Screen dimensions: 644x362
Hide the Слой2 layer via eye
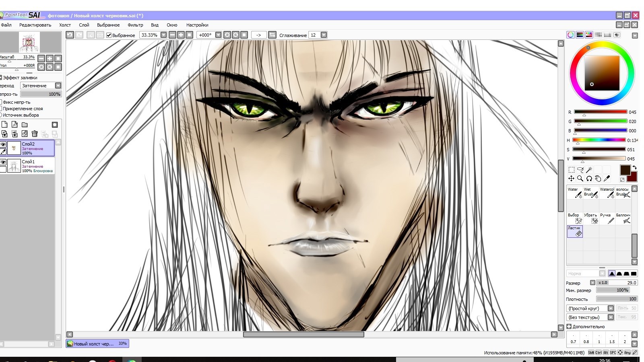[3, 144]
